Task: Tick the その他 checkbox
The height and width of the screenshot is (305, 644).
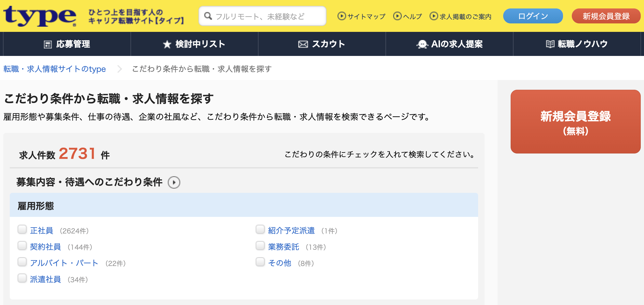Action: coord(260,262)
